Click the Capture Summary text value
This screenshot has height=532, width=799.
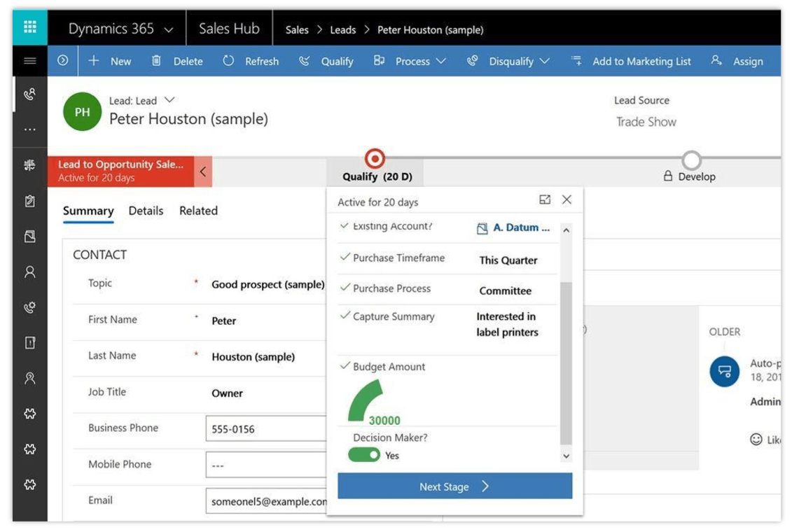(x=507, y=324)
